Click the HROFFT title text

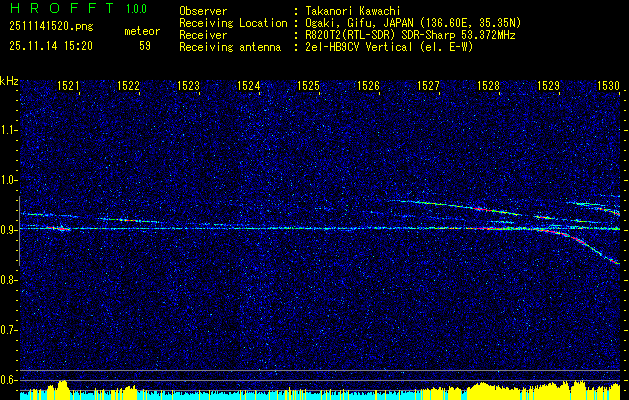63,8
